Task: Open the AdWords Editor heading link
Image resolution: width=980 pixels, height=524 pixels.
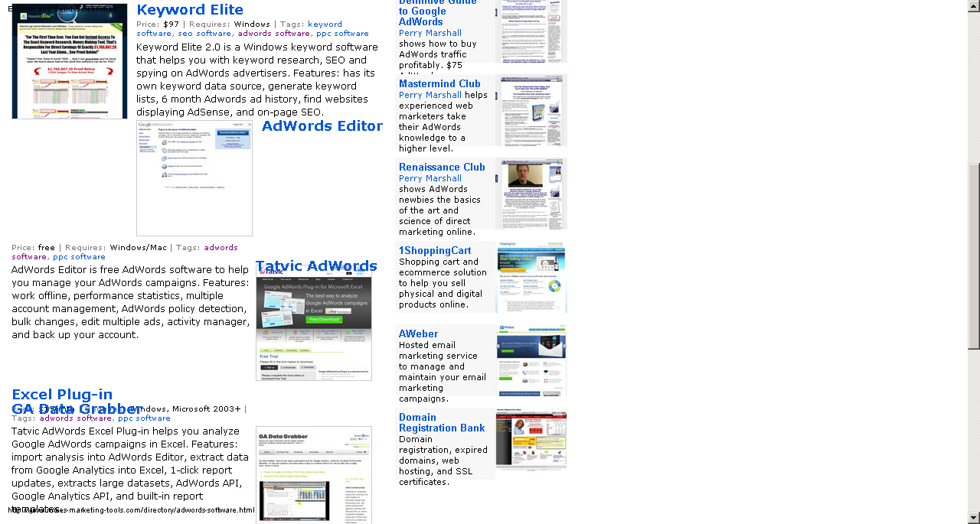Action: tap(322, 126)
